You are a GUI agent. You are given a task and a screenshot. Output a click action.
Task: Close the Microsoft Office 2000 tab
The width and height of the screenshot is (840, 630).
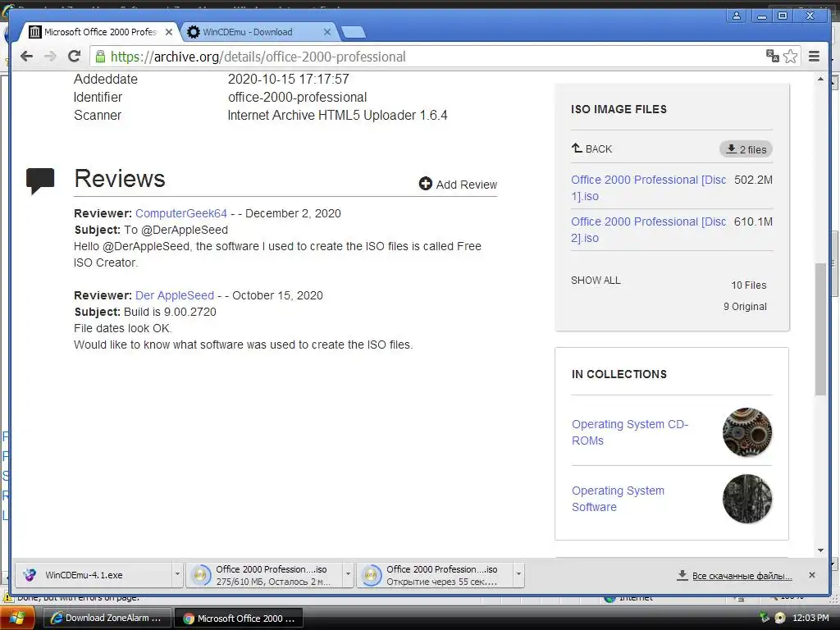point(169,32)
